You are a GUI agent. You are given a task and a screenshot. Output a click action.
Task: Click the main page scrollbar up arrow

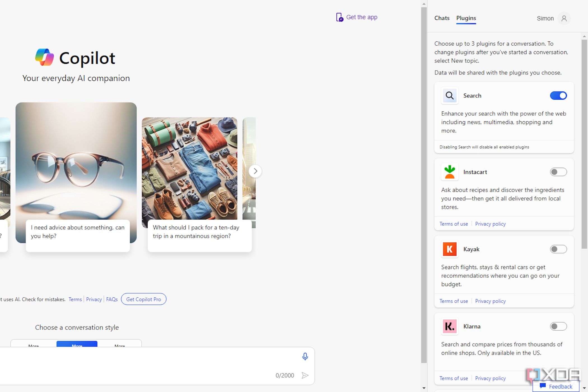click(424, 4)
